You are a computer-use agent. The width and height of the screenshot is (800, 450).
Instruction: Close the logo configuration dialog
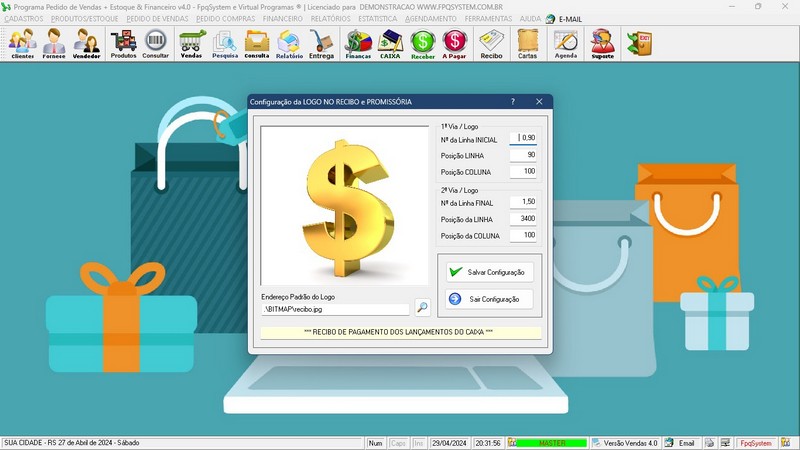click(539, 102)
